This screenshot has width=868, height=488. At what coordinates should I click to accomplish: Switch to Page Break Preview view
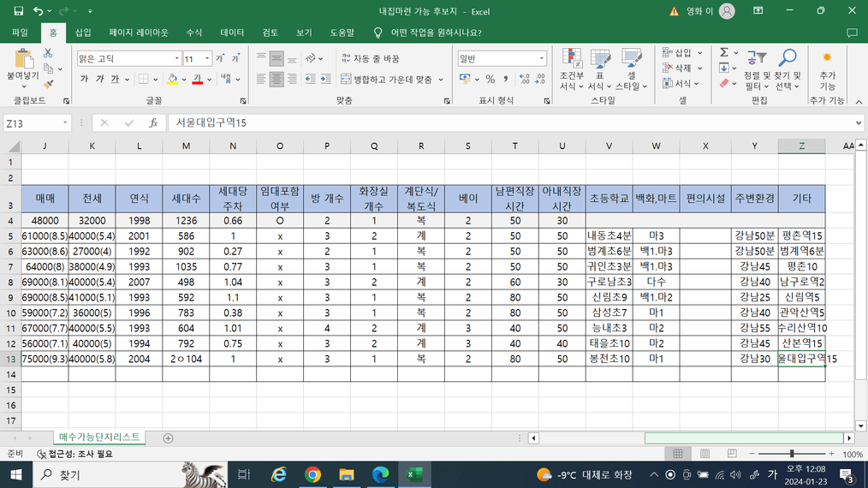[x=731, y=454]
